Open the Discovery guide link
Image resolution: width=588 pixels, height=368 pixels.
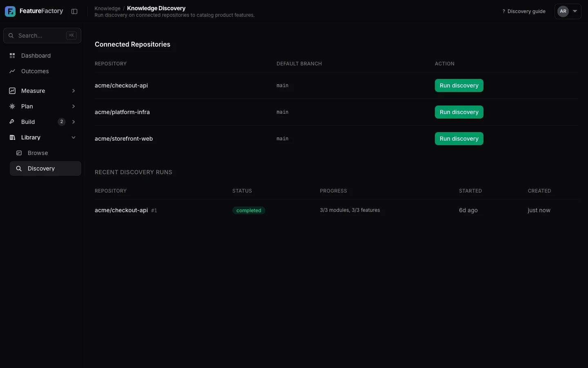pyautogui.click(x=523, y=11)
